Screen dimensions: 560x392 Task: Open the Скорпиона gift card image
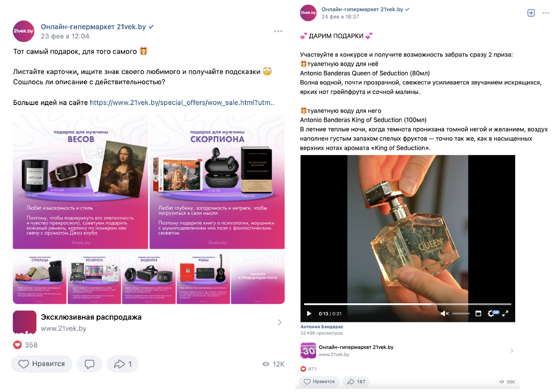click(x=217, y=182)
